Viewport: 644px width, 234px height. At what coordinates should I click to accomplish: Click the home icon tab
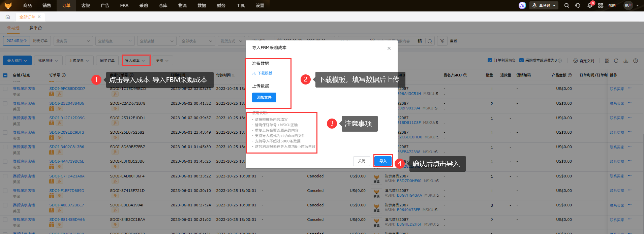8,17
